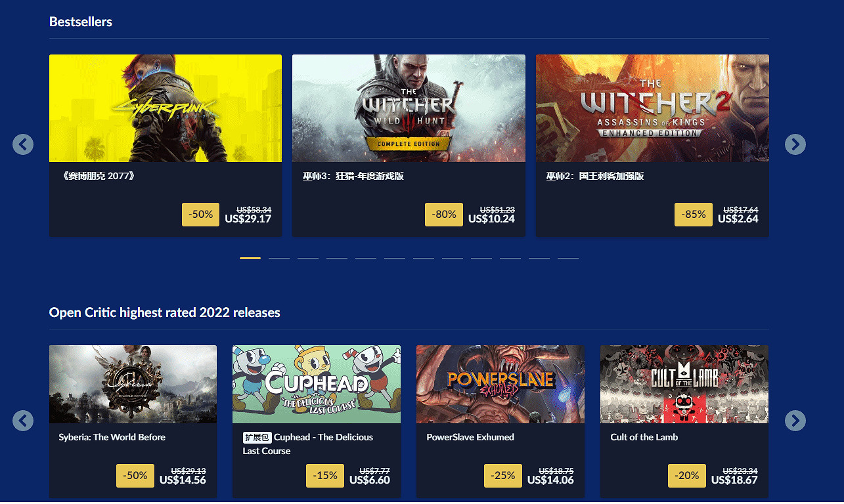This screenshot has width=844, height=504.
Task: Select the PowerSlave Exhumed cover image
Action: [500, 385]
